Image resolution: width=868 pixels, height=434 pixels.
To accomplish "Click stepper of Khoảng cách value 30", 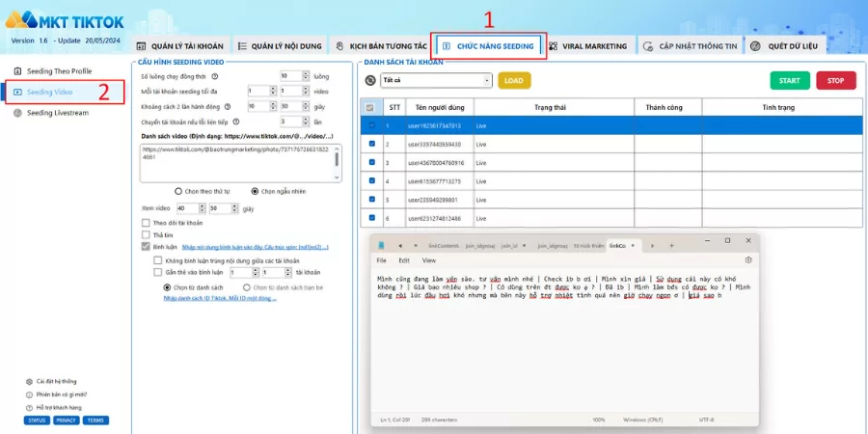I will (x=306, y=106).
